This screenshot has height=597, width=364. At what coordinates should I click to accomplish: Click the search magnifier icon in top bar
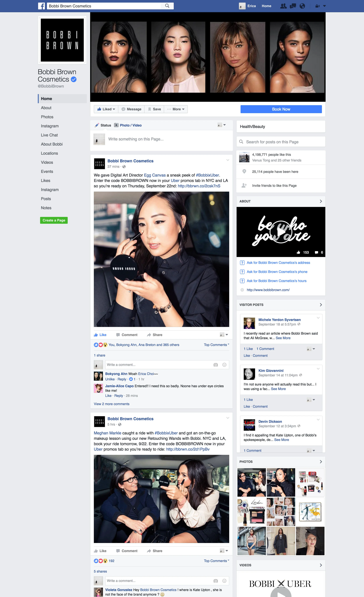pyautogui.click(x=167, y=6)
